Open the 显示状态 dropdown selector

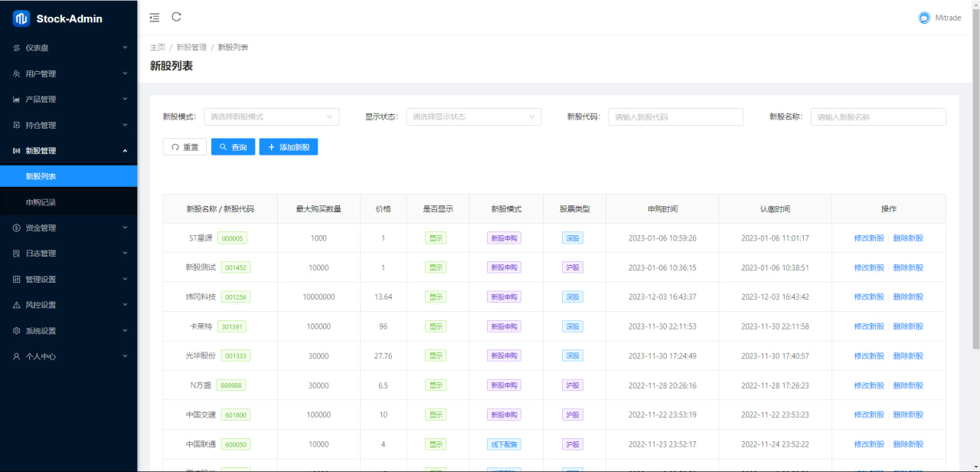coord(473,116)
